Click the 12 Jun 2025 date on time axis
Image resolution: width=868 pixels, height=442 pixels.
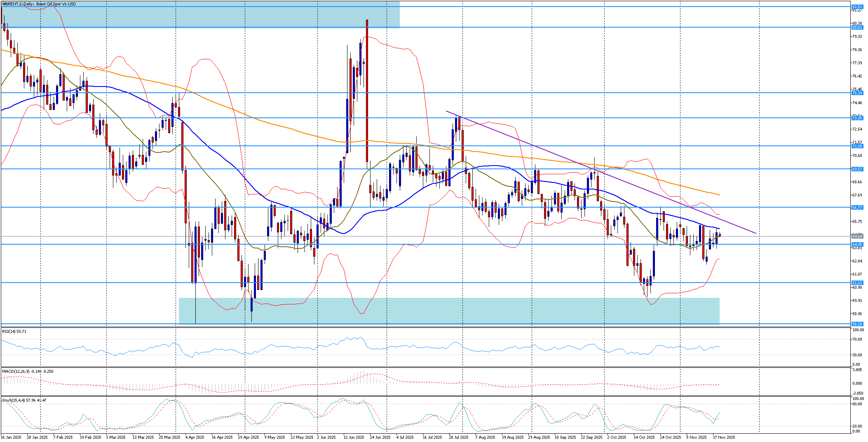(x=354, y=437)
